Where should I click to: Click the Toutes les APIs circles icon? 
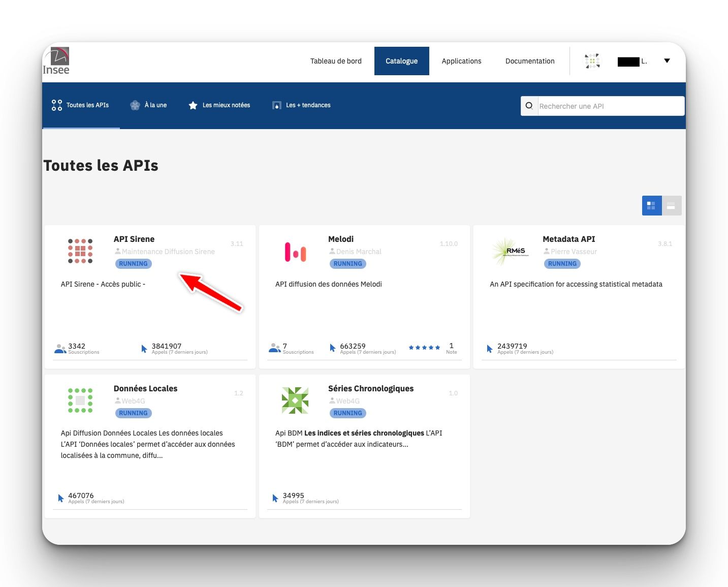57,105
